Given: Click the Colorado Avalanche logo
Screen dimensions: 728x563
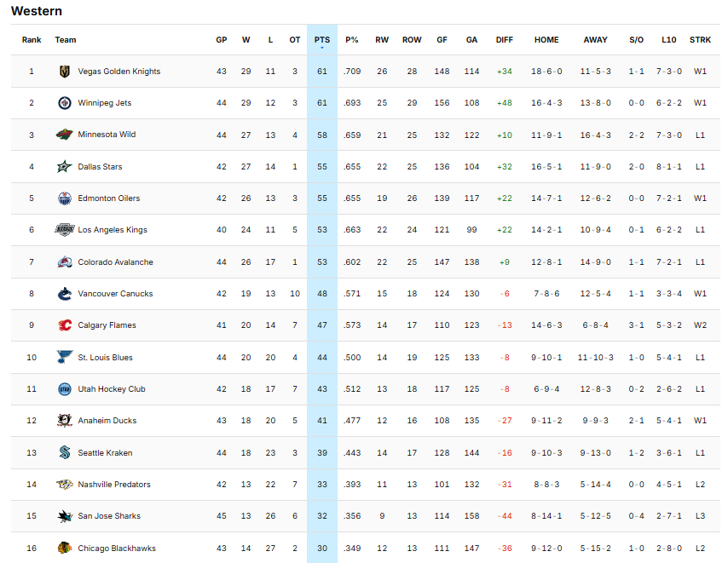Looking at the screenshot, I should [x=65, y=262].
